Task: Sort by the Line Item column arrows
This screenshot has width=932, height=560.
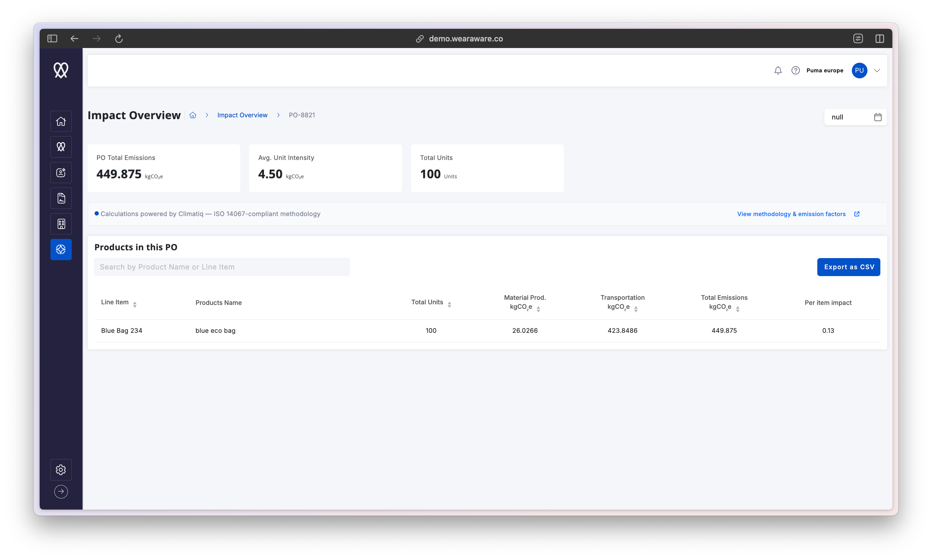Action: tap(135, 305)
